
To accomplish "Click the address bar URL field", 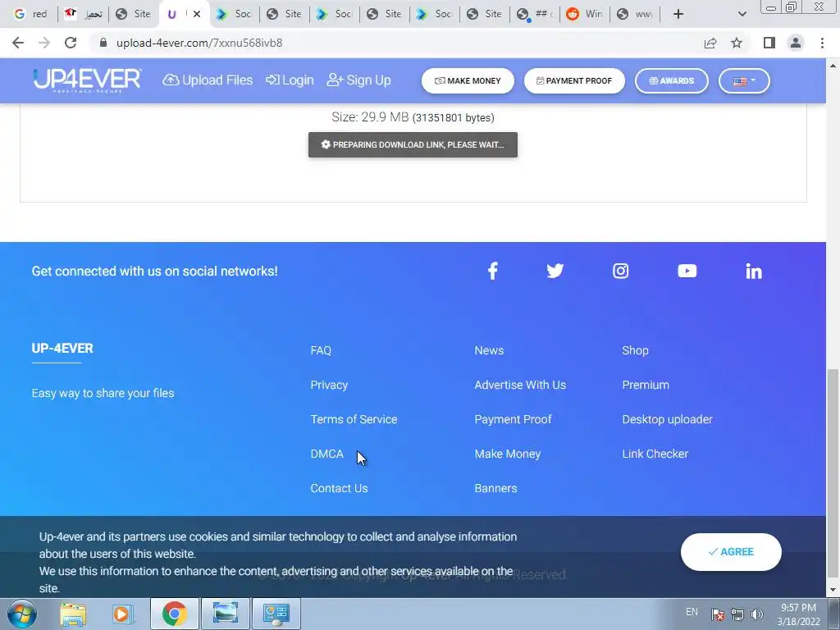I will click(x=396, y=43).
